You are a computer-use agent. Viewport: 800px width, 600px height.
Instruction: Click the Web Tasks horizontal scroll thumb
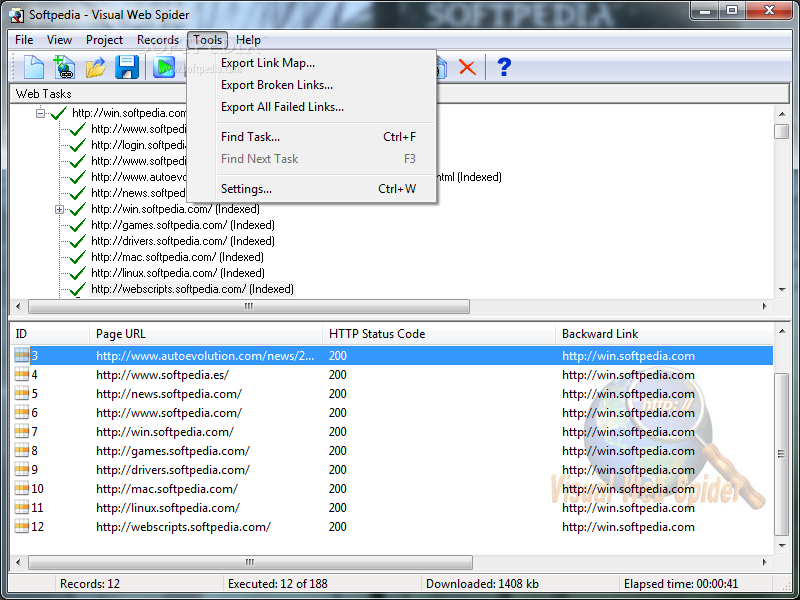[248, 306]
